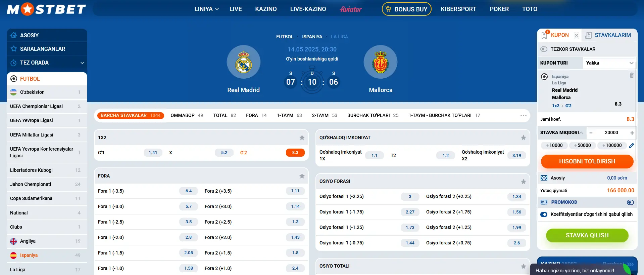Viewport: 644px width, 275px height.
Task: Open the Kibersport menu
Action: (x=458, y=9)
